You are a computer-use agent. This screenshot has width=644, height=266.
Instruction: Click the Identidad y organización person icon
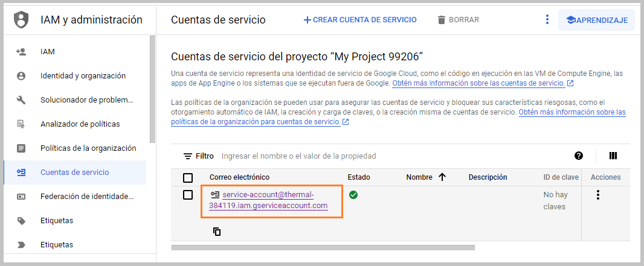(21, 76)
